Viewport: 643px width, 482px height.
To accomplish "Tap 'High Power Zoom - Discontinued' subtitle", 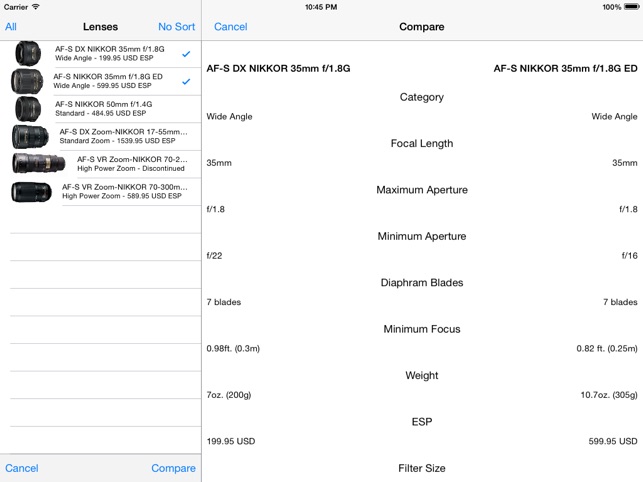I will (x=131, y=169).
